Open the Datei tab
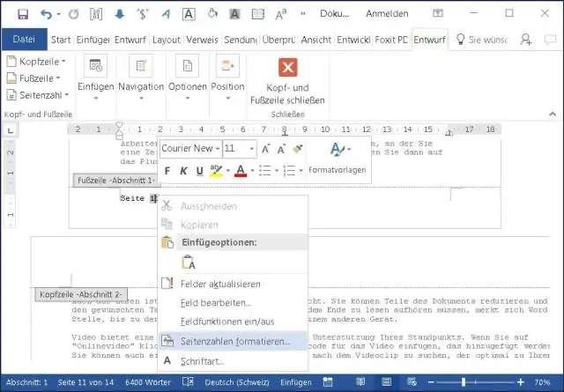564x392 pixels. pos(24,40)
